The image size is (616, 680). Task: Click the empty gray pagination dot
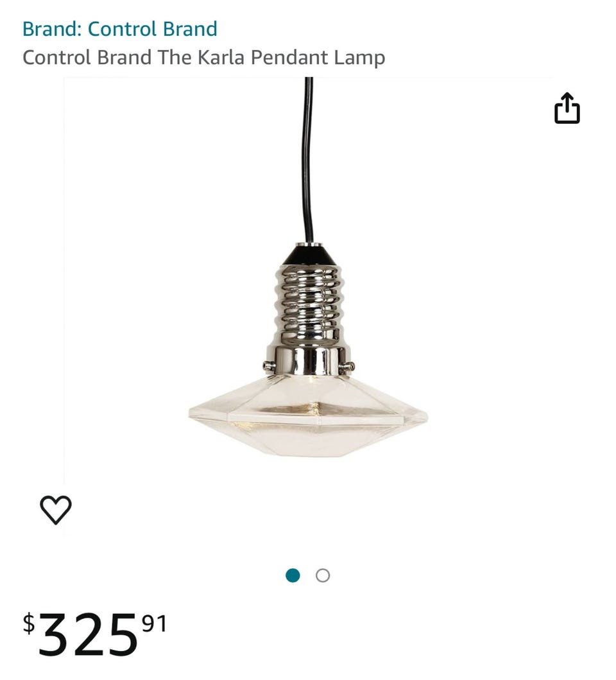[323, 575]
